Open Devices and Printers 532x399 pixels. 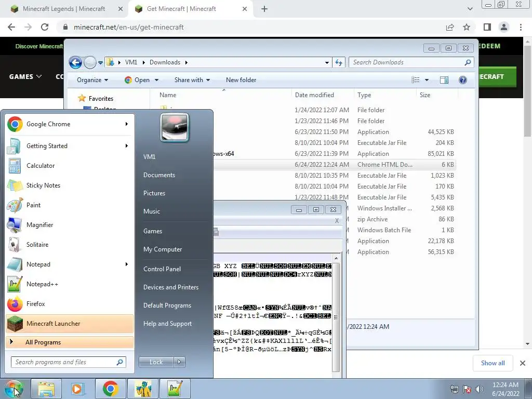[x=171, y=287]
